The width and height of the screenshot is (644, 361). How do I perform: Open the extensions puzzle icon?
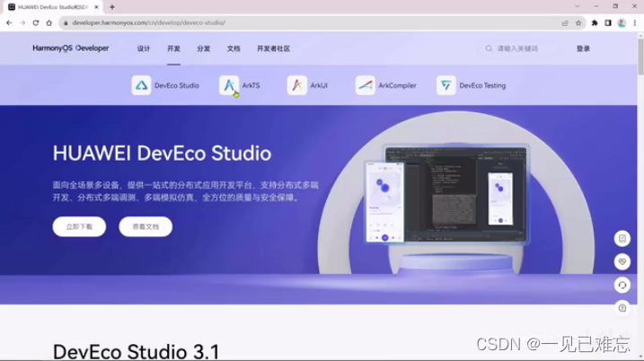click(x=595, y=23)
